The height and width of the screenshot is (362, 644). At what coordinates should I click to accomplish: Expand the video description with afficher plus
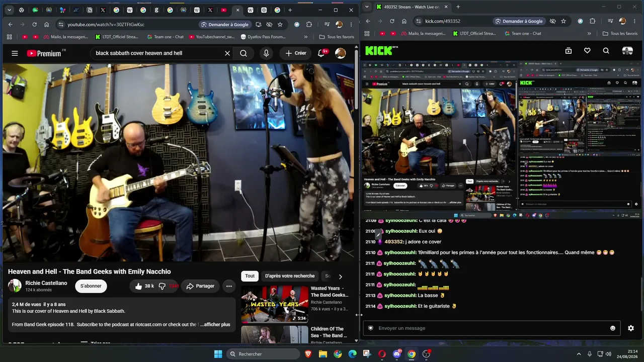point(215,325)
